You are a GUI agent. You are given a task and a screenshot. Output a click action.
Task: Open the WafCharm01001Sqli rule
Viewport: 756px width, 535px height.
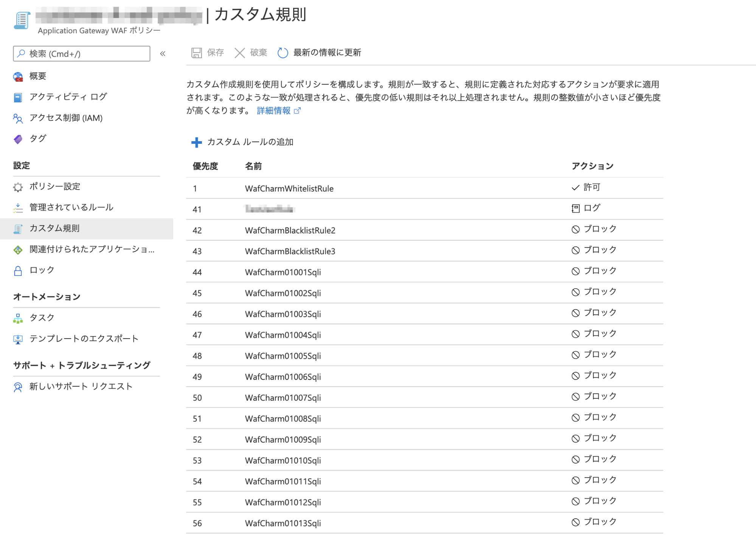[283, 272]
